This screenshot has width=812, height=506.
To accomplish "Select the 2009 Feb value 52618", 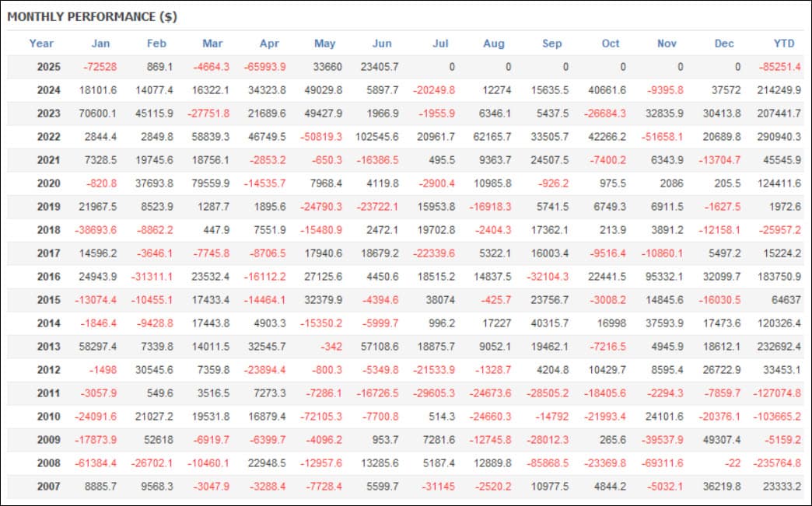I will click(159, 439).
